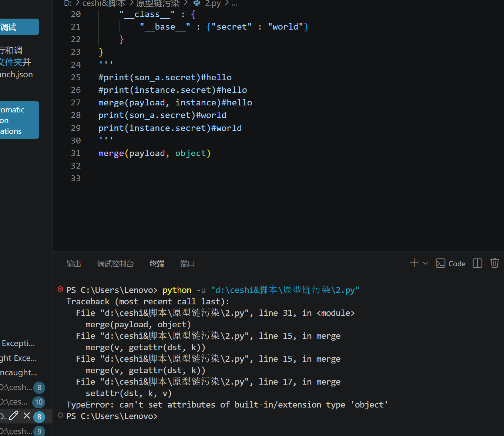Click 'setattr(dst, k, v)' in the terminal traceback

pos(129,393)
